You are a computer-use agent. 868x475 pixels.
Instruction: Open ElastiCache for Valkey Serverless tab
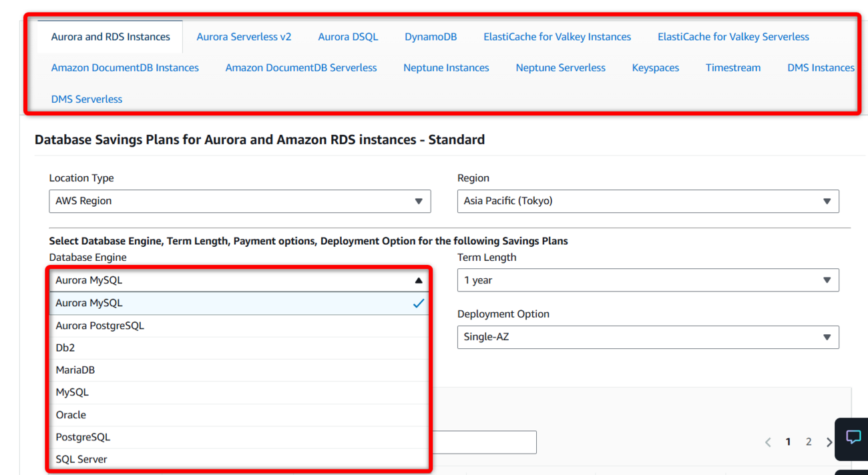733,37
